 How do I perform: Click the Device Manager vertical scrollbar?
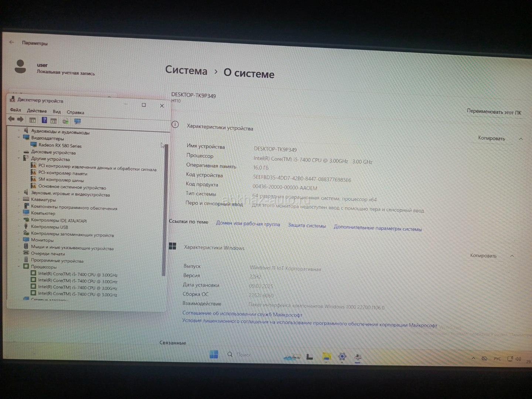[x=164, y=211]
